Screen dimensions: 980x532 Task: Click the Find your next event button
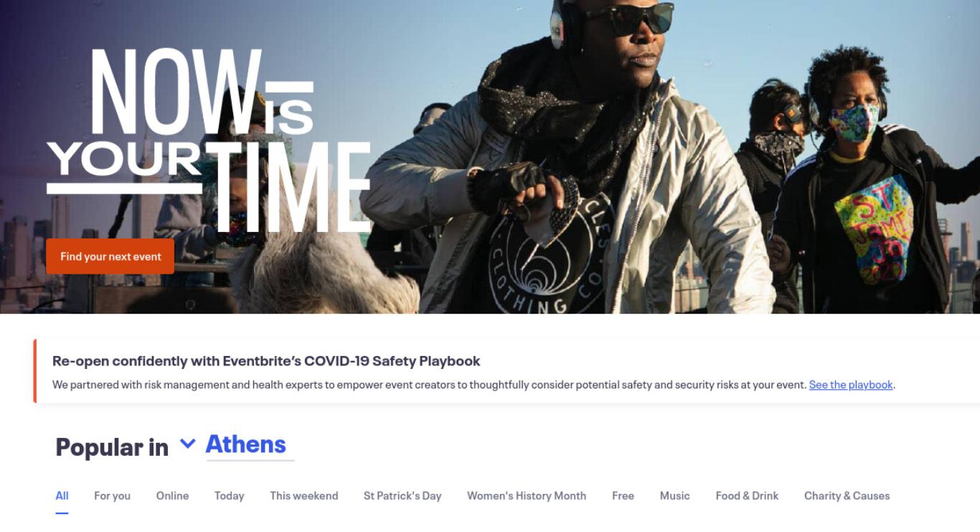tap(110, 256)
